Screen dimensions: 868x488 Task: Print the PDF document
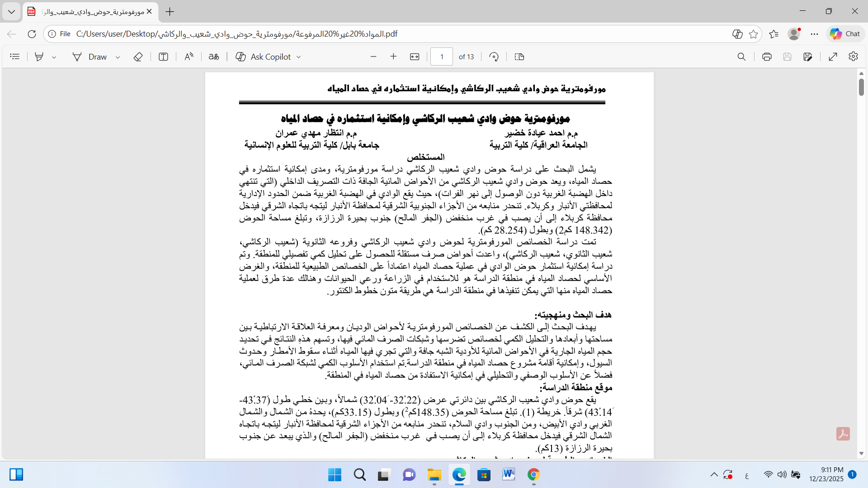click(x=767, y=56)
